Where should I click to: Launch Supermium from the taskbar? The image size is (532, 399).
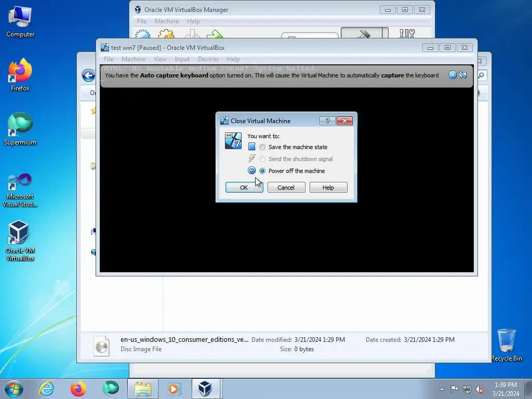click(111, 389)
